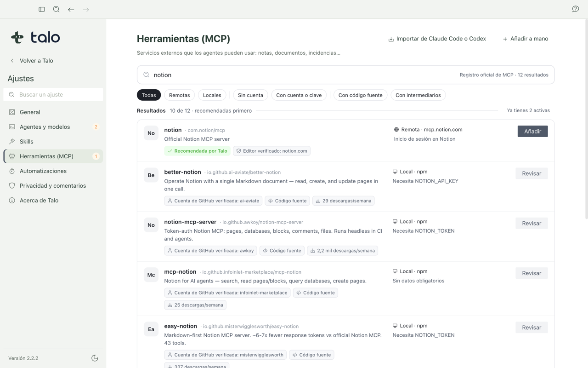Go back with the left arrow icon

click(71, 9)
